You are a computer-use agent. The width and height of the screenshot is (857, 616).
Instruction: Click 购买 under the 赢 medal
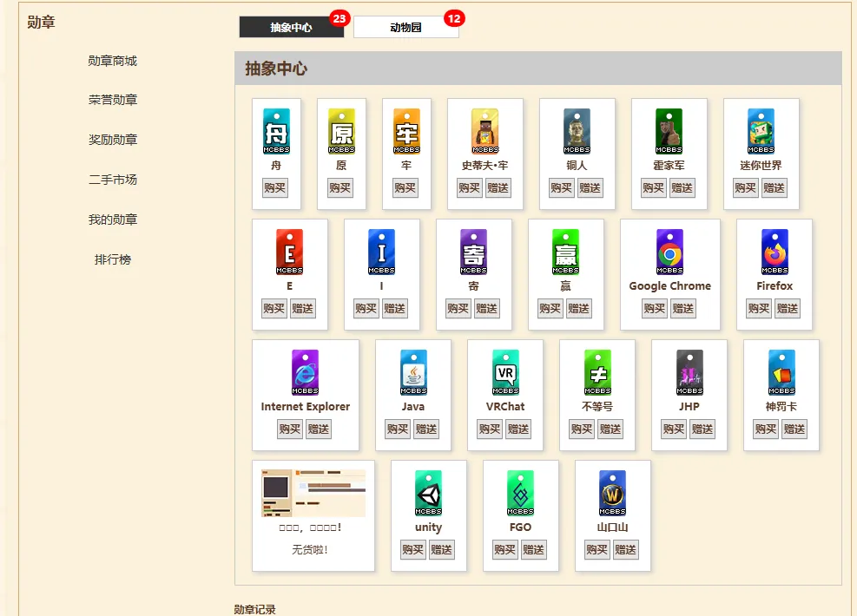coord(550,309)
